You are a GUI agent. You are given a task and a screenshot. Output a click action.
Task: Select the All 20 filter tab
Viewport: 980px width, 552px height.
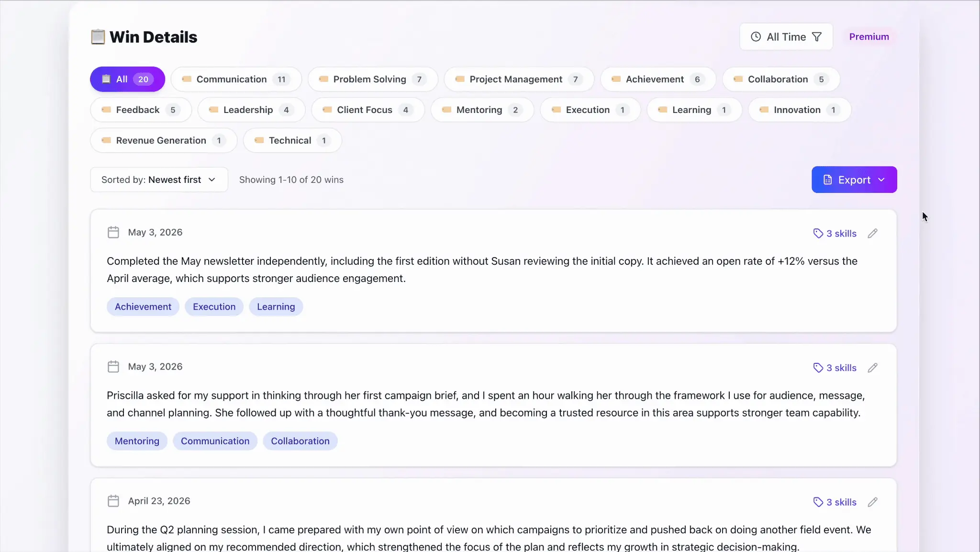(127, 79)
